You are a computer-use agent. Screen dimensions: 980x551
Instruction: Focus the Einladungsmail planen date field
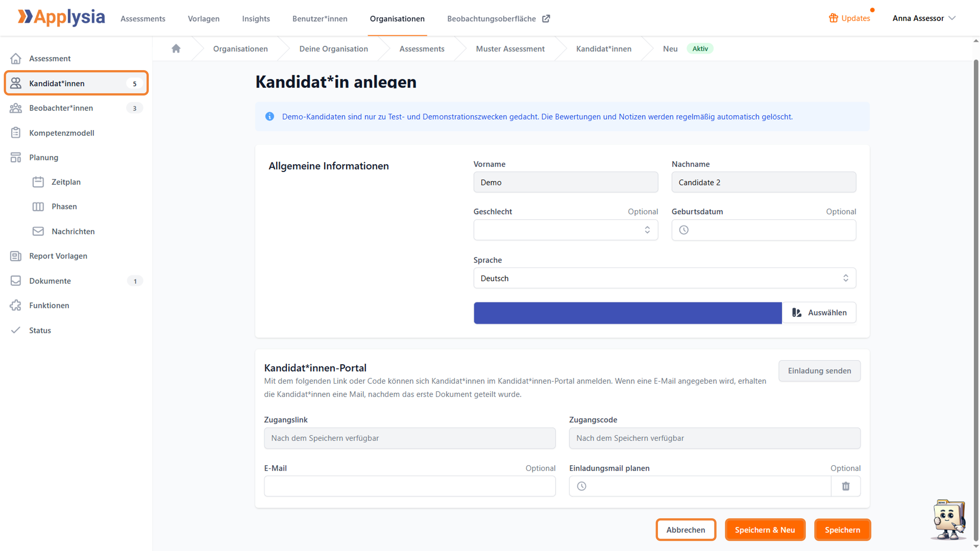(x=700, y=486)
